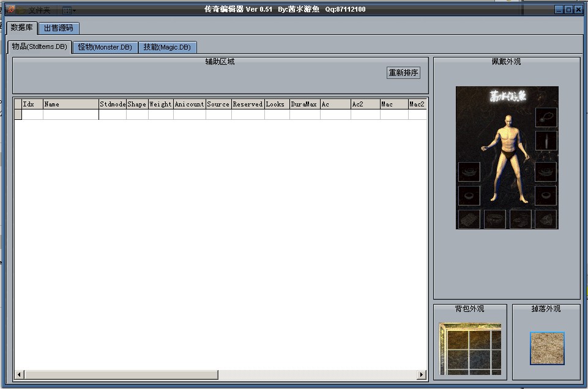Viewport: 588px width, 389px height.
Task: Select the right ring equipment slot
Action: tap(546, 196)
